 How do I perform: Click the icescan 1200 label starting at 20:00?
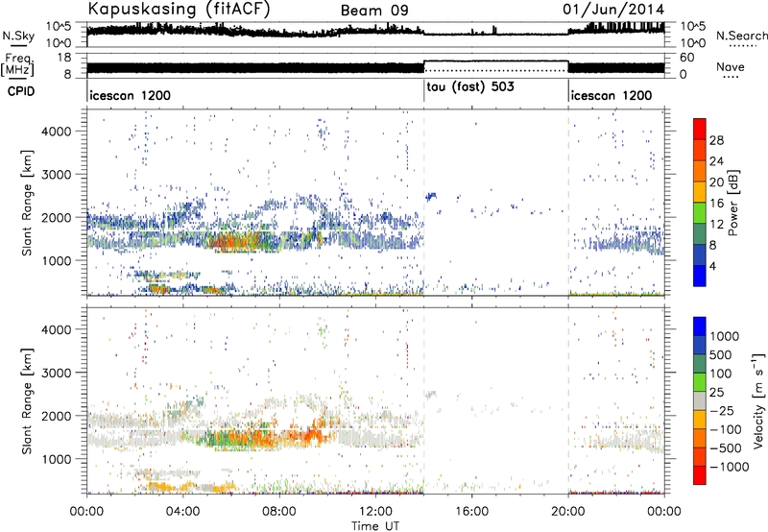click(x=612, y=95)
